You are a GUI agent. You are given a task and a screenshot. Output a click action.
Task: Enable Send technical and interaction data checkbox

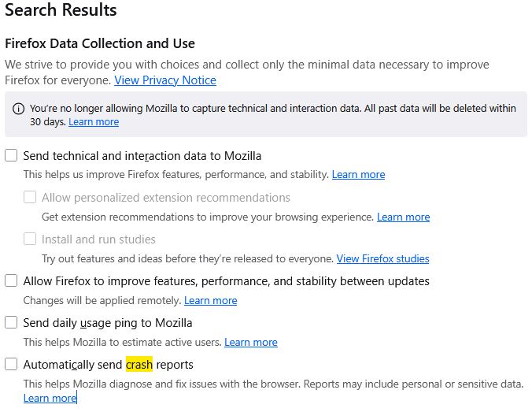coord(11,156)
